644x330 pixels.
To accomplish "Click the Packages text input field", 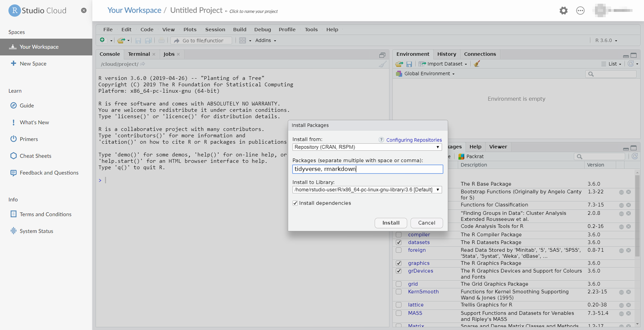I will click(x=368, y=169).
